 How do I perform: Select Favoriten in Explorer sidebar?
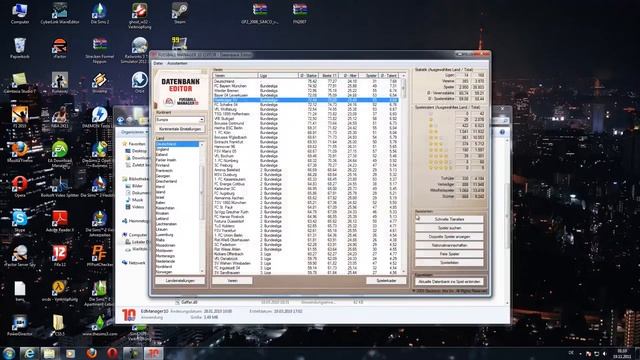[x=134, y=144]
